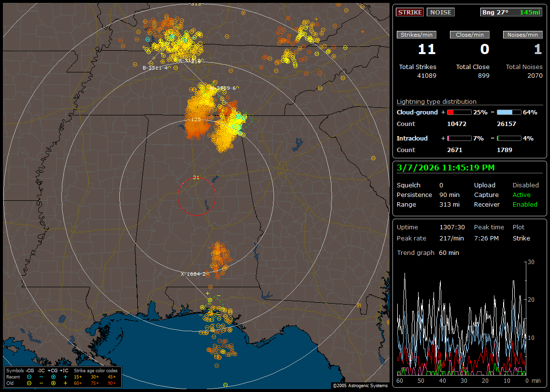Select the X-1684-2 storm cell marker
Screen dimensions: 550x392
coord(193,274)
